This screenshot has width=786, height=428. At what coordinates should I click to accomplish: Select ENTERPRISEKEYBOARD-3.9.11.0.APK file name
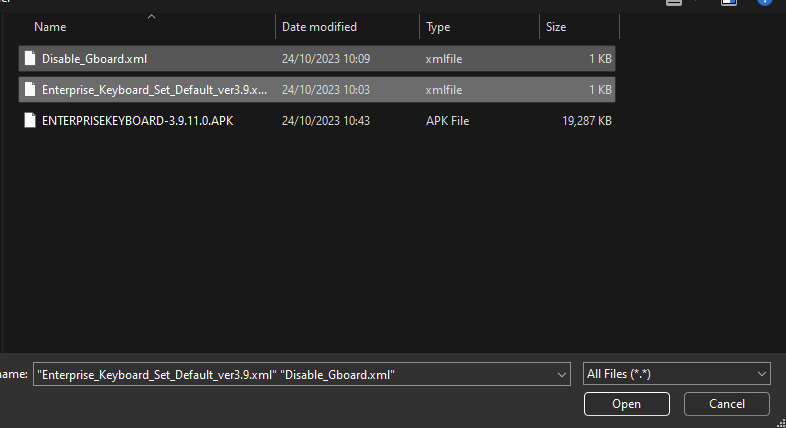(x=137, y=121)
